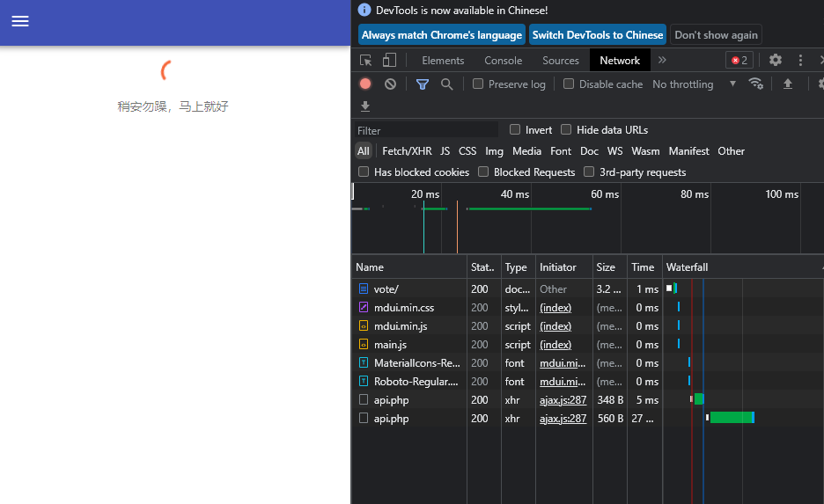The width and height of the screenshot is (824, 504).
Task: Open the hamburger menu in the blue header
Action: [20, 21]
